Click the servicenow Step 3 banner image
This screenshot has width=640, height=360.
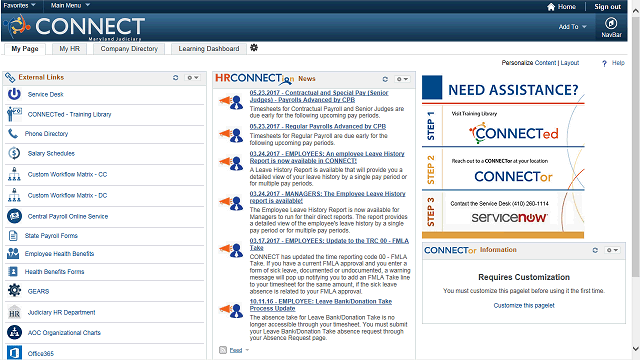click(x=509, y=217)
